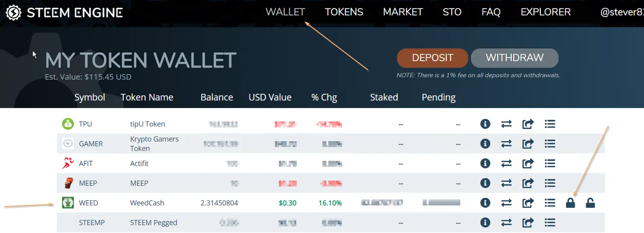Click the exchange arrows icon for WEED

pyautogui.click(x=507, y=203)
